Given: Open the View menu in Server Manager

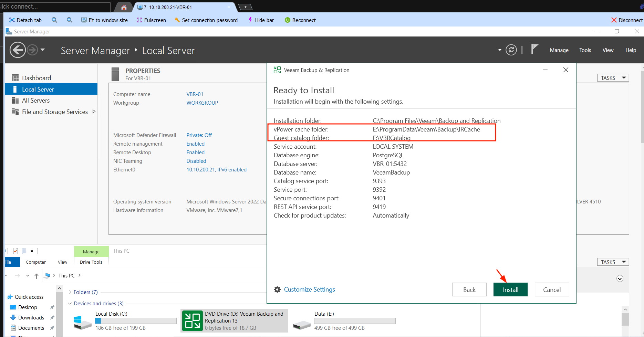Looking at the screenshot, I should point(608,50).
